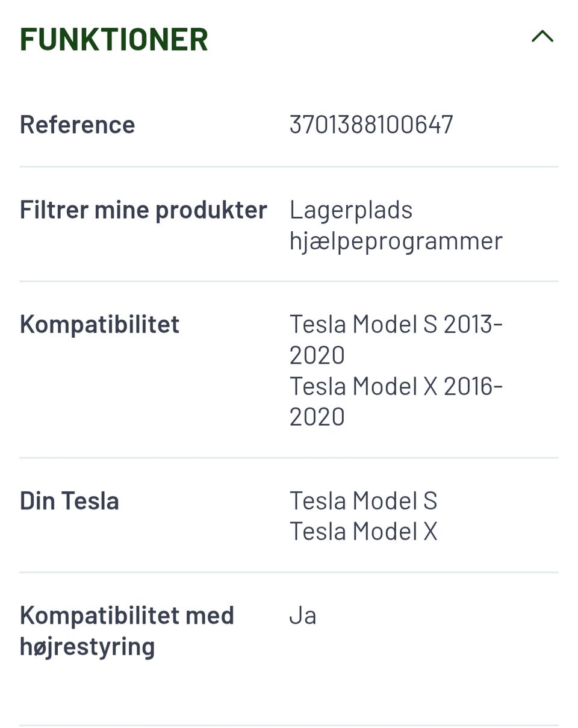
Task: Select the bold 'Kompatibilitet' row label
Action: point(99,324)
